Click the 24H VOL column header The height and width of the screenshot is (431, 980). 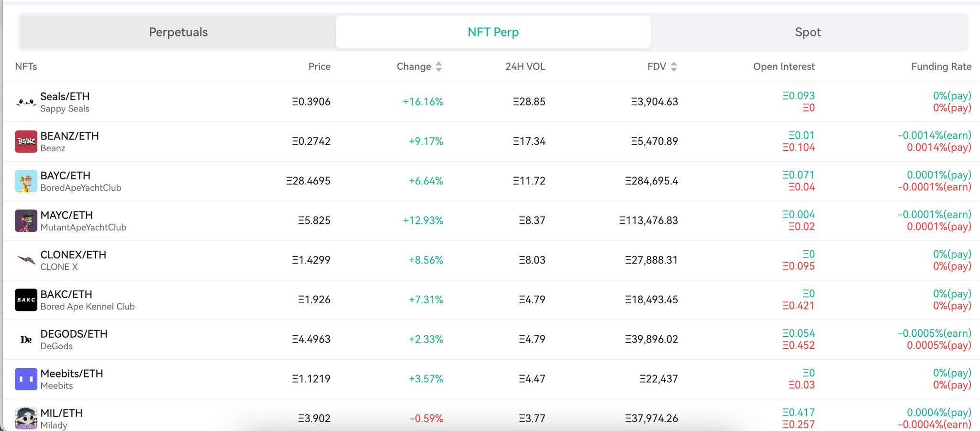(x=525, y=66)
